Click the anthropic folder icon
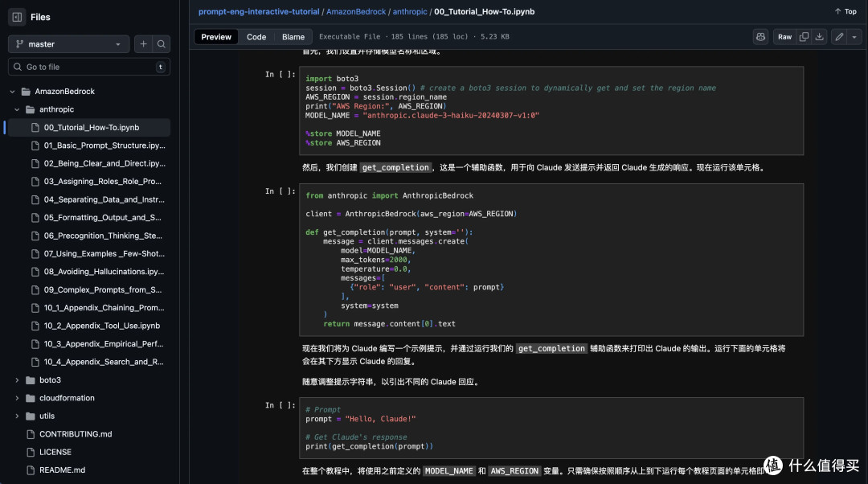 pyautogui.click(x=30, y=109)
